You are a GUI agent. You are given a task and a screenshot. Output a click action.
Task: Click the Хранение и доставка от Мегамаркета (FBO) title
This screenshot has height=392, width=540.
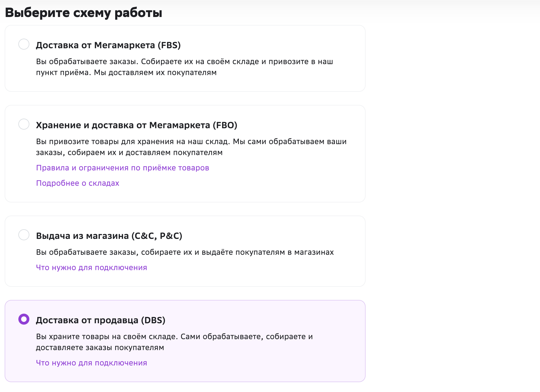(137, 125)
